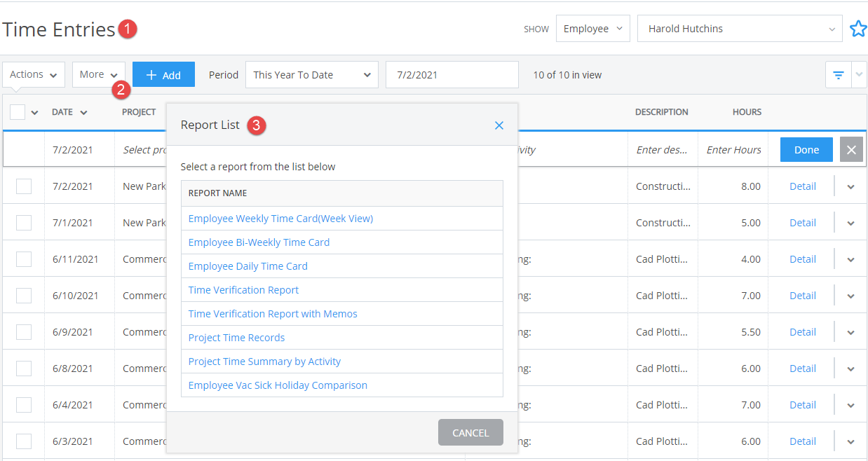
Task: Open Detail for 6/4/2021 entry
Action: tap(803, 405)
